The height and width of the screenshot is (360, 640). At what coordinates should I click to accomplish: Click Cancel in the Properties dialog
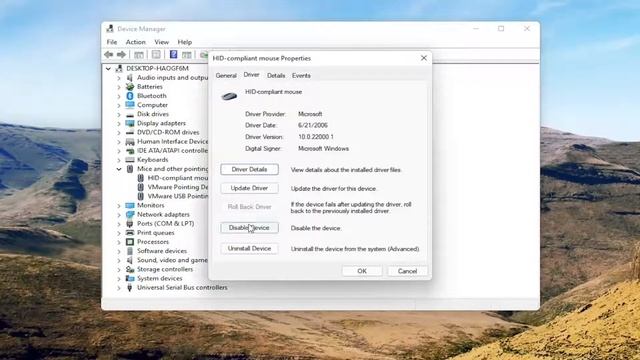(x=407, y=271)
